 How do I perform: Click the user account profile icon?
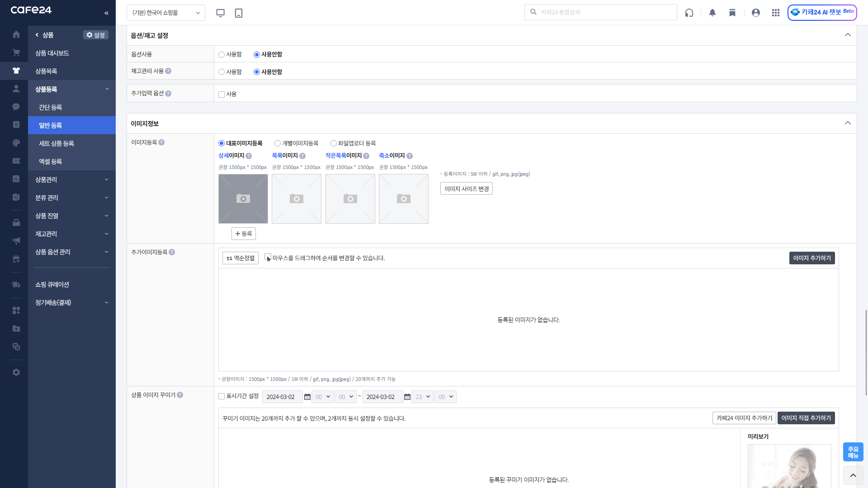(756, 13)
